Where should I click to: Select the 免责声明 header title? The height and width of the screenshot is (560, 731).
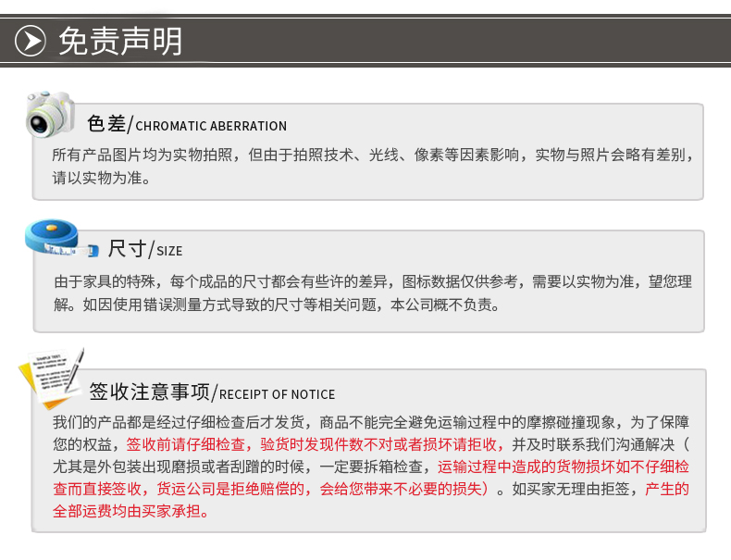pyautogui.click(x=120, y=42)
